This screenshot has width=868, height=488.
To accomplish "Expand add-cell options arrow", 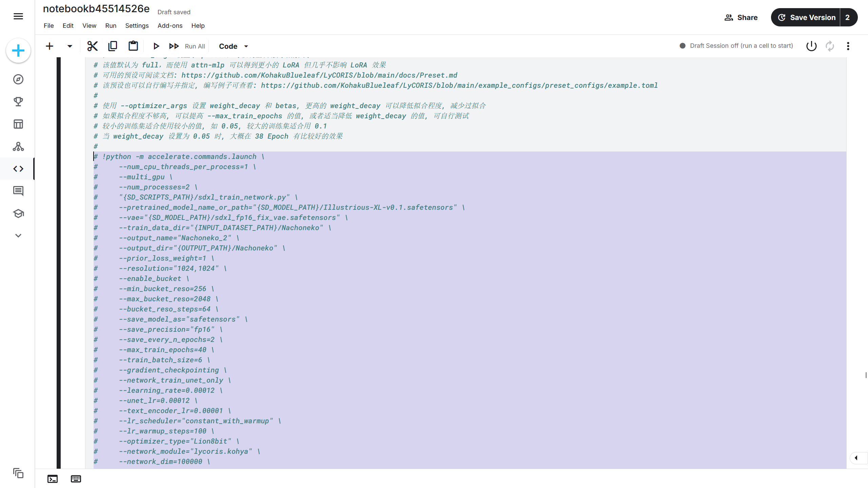I will [70, 46].
